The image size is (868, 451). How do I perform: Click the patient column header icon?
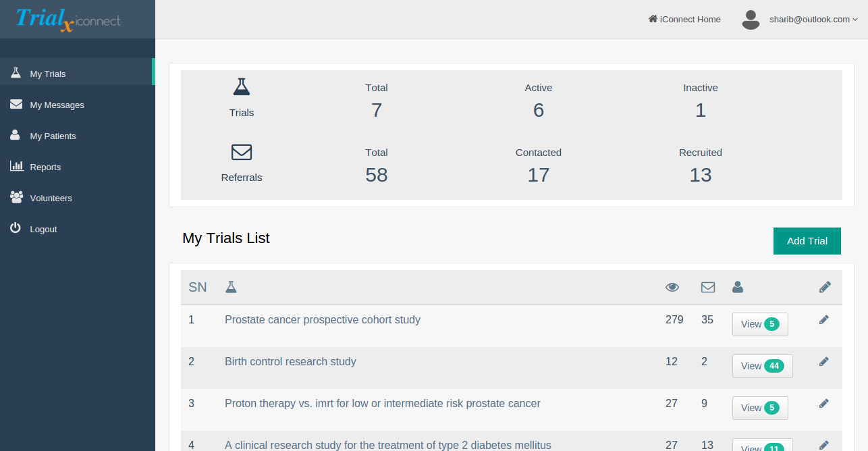(737, 288)
